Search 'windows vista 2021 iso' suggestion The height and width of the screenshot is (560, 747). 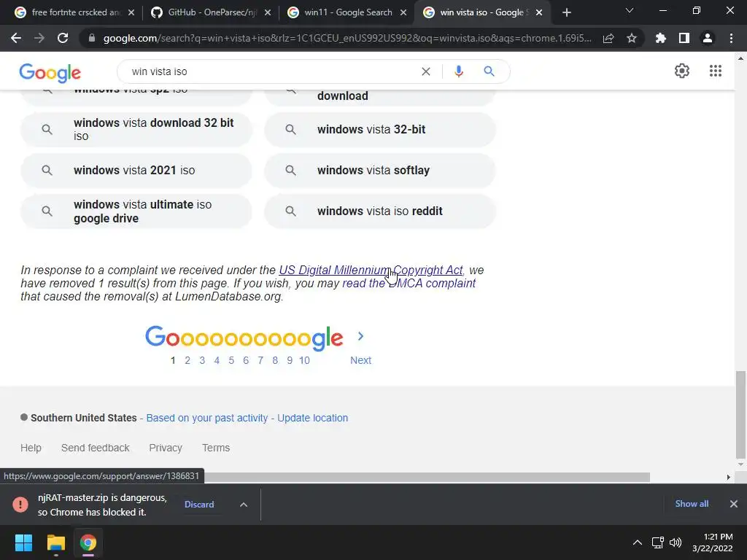click(136, 170)
